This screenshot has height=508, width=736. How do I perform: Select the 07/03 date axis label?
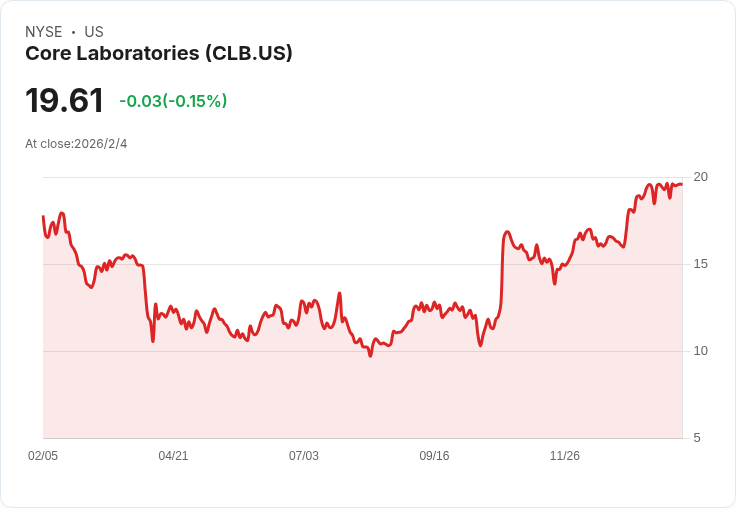[304, 456]
